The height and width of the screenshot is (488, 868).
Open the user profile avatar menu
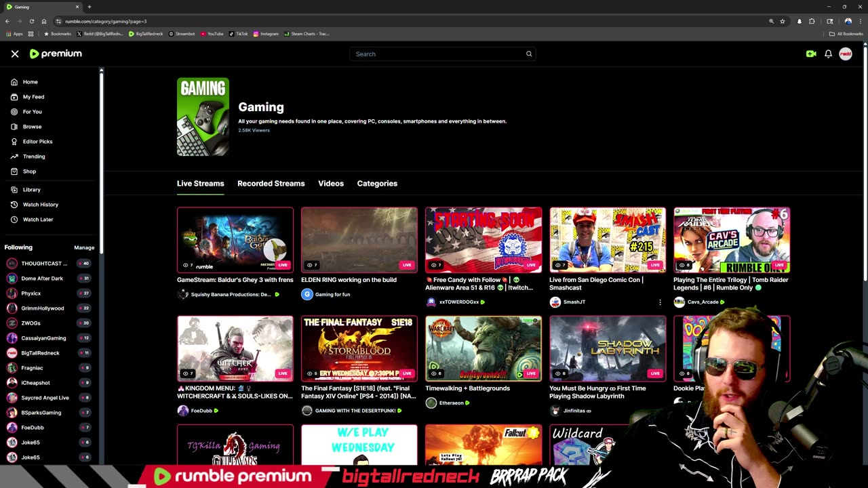click(846, 54)
